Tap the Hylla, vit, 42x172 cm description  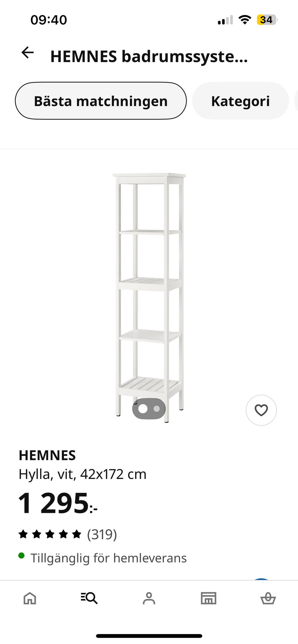(x=83, y=474)
